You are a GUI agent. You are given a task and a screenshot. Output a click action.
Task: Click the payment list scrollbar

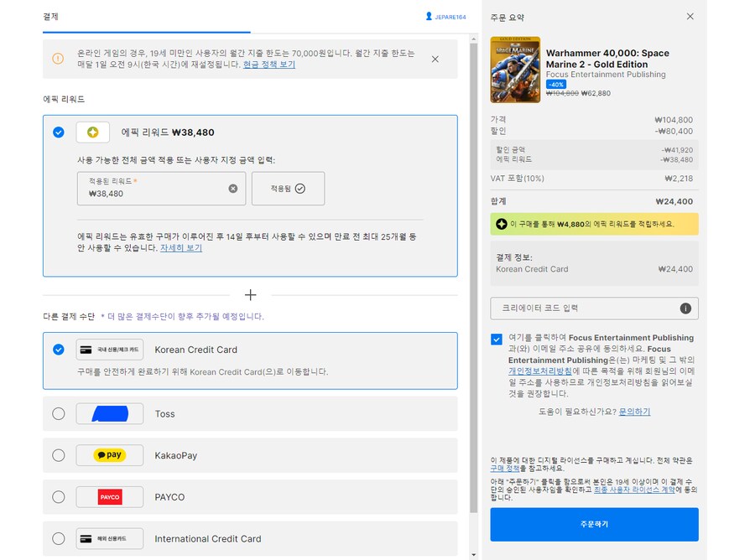click(x=473, y=279)
